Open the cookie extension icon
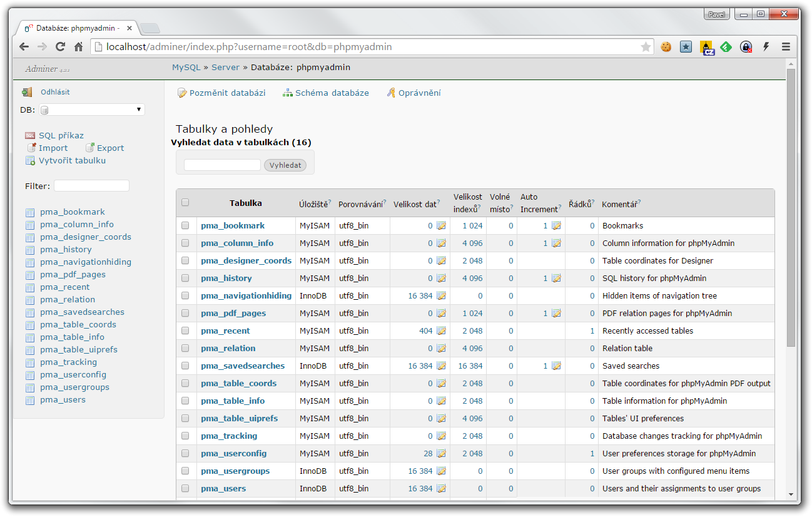The height and width of the screenshot is (517, 812). 666,46
